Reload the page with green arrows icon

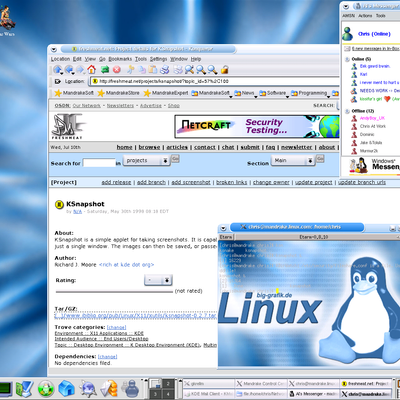[105, 70]
